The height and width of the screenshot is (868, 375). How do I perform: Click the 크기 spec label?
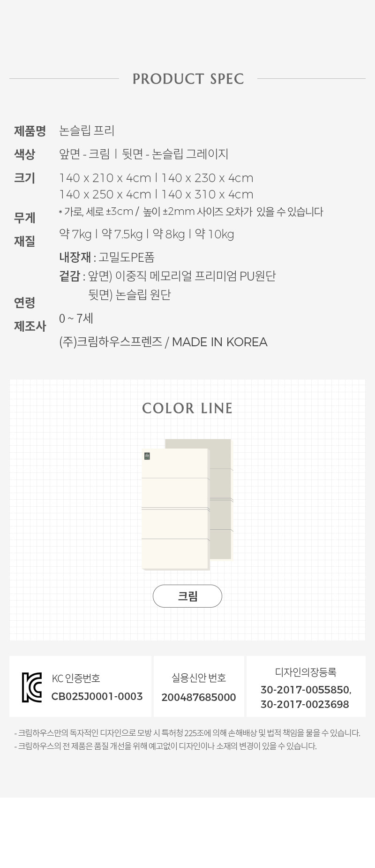tap(24, 178)
